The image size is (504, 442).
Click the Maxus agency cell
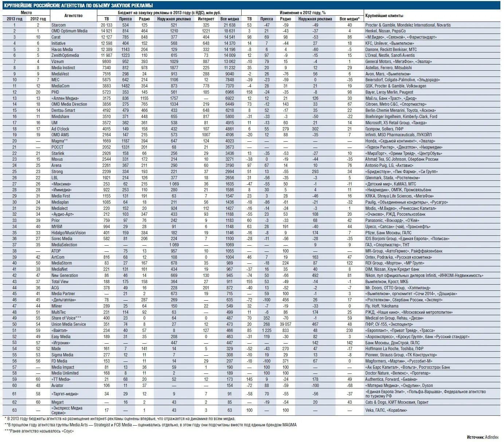click(57, 159)
